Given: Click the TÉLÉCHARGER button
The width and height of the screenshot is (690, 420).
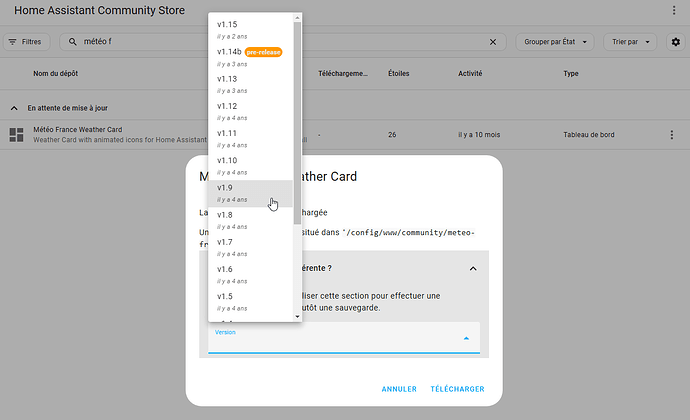Looking at the screenshot, I should point(457,389).
